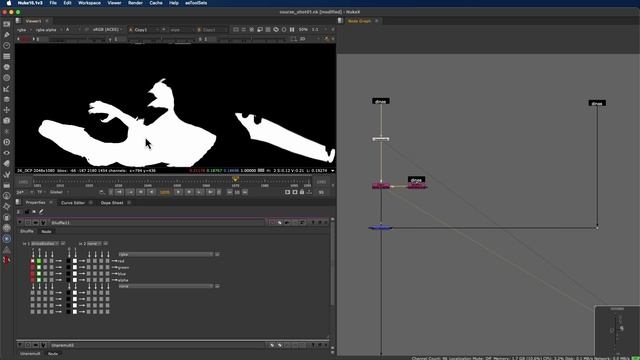This screenshot has height=360, width=640.
Task: Select the blue node in Node Graph
Action: (x=380, y=228)
